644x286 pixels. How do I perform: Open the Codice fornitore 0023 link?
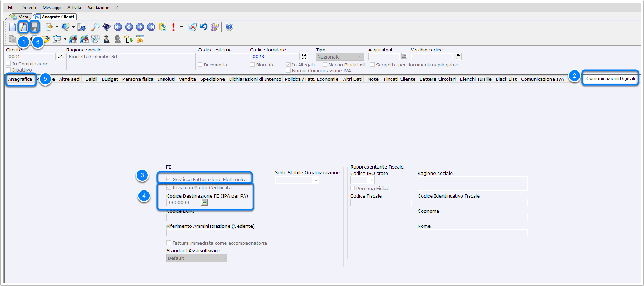pos(258,56)
